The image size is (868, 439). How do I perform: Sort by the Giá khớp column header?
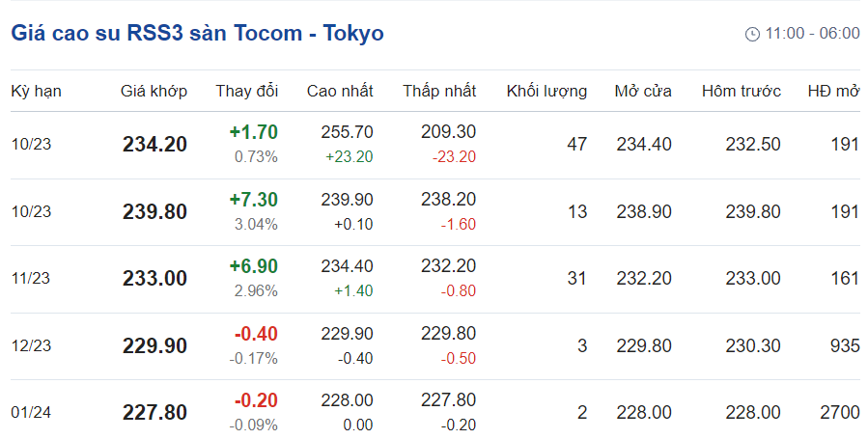154,92
